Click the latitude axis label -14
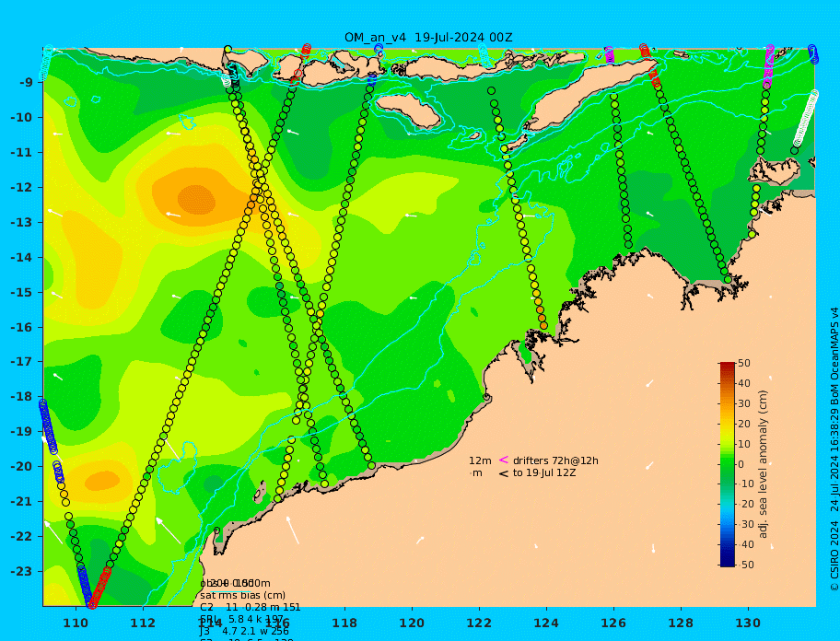This screenshot has height=641, width=840. coord(21,258)
